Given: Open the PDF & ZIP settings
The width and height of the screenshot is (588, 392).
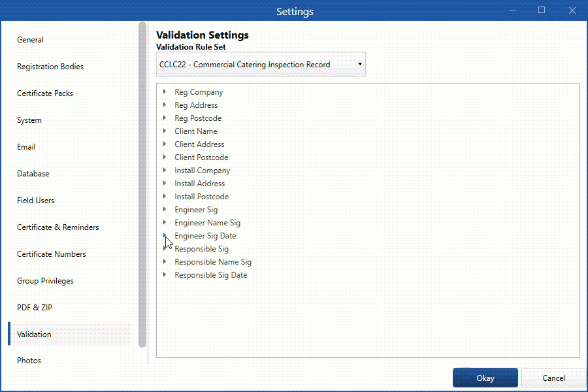Looking at the screenshot, I should tap(34, 307).
